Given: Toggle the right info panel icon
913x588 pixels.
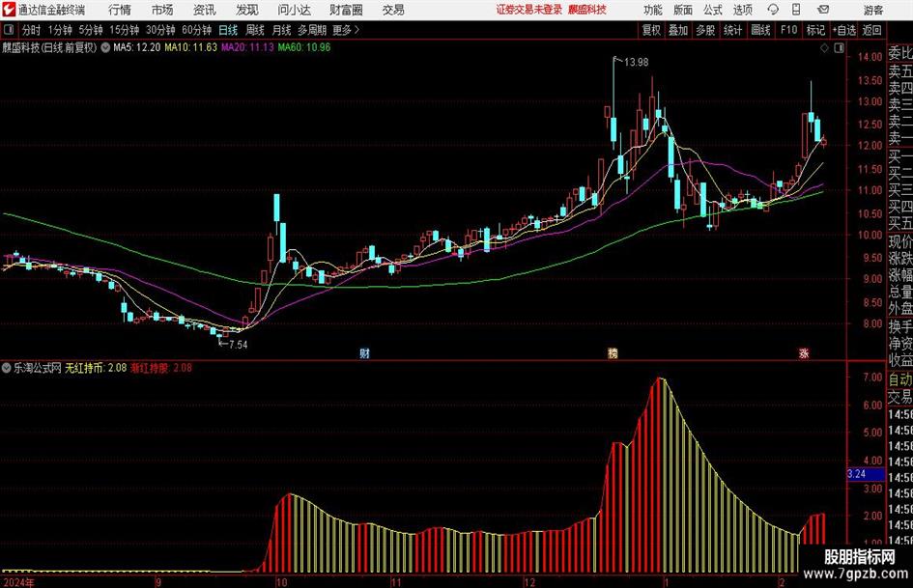Looking at the screenshot, I should [x=839, y=48].
